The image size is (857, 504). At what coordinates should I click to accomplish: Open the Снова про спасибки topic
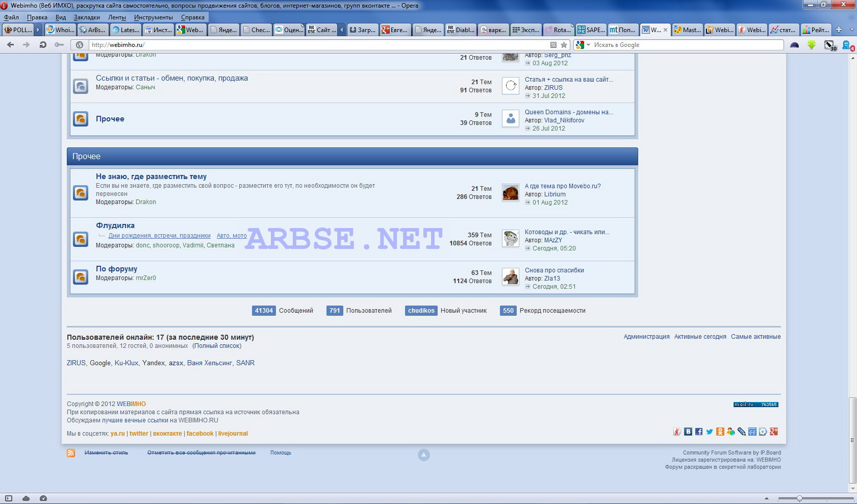(554, 270)
